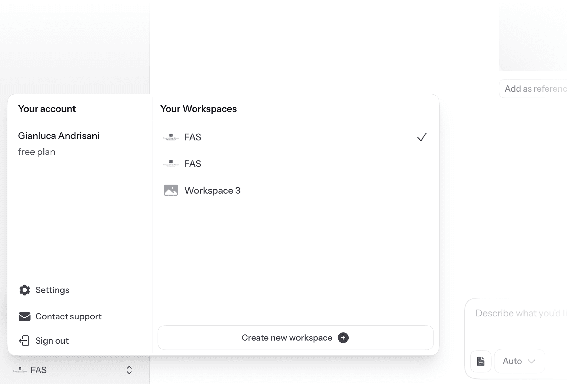Viewport: 588px width, 384px height.
Task: Click the plus icon beside Create new workspace
Action: tap(343, 338)
